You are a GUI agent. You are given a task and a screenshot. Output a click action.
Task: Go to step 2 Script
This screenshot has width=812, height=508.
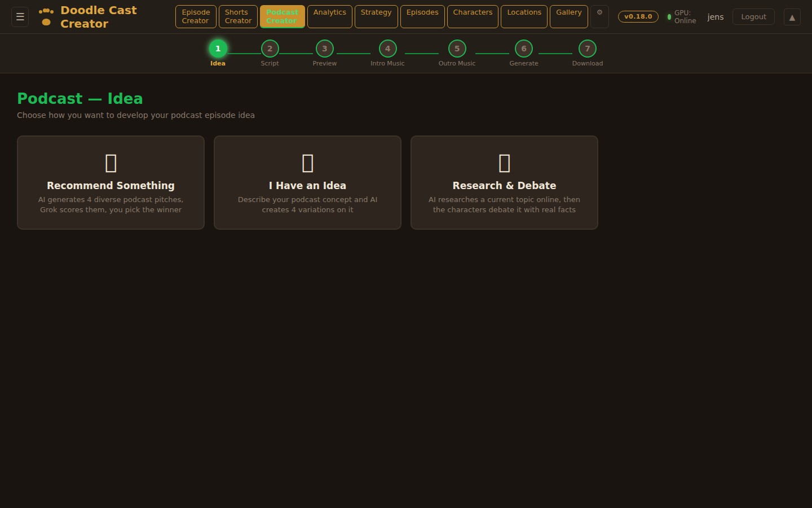pos(270,49)
